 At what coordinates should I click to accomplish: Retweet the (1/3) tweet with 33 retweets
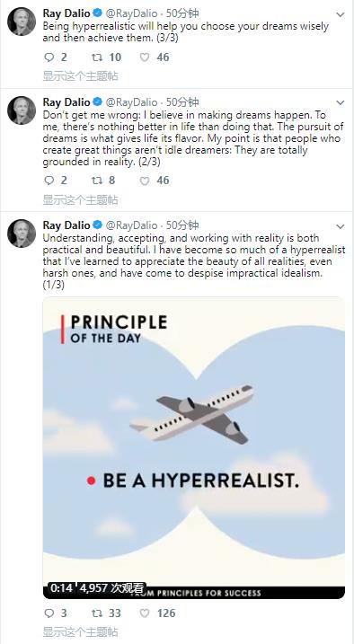pos(97,613)
